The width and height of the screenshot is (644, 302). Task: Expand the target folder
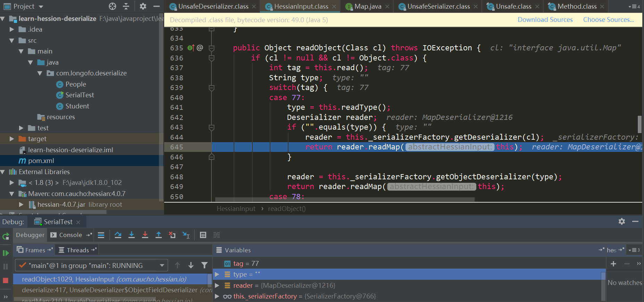coord(12,139)
